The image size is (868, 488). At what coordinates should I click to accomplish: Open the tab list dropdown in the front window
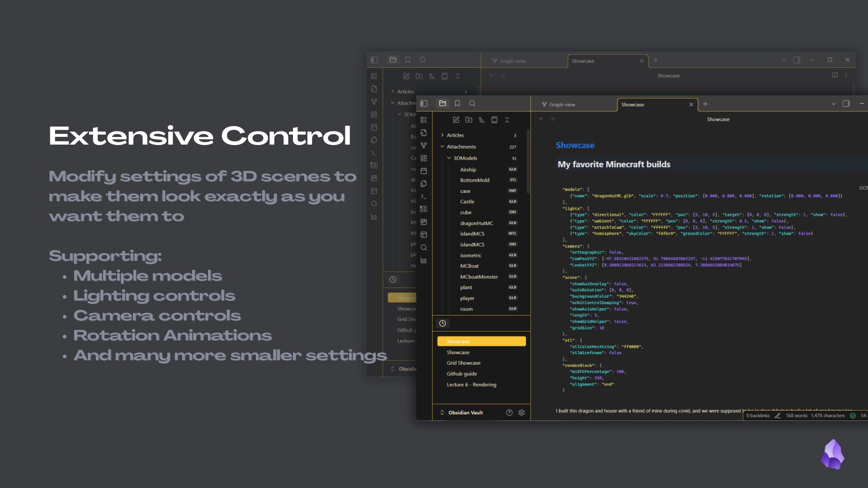click(834, 104)
